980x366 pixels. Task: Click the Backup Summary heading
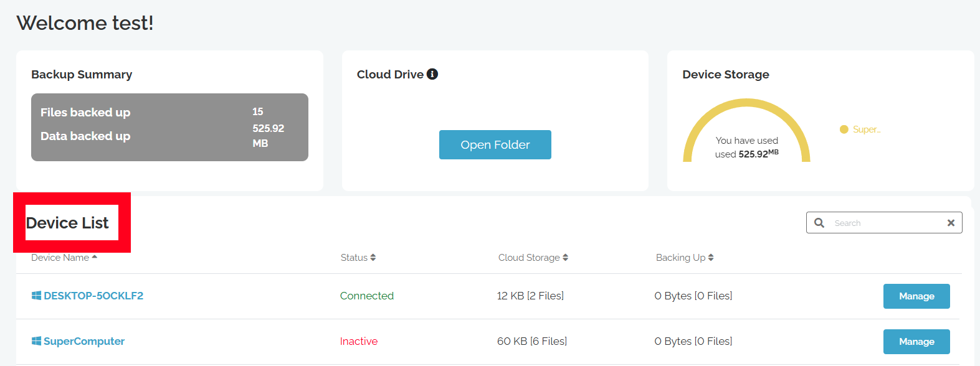click(x=82, y=75)
